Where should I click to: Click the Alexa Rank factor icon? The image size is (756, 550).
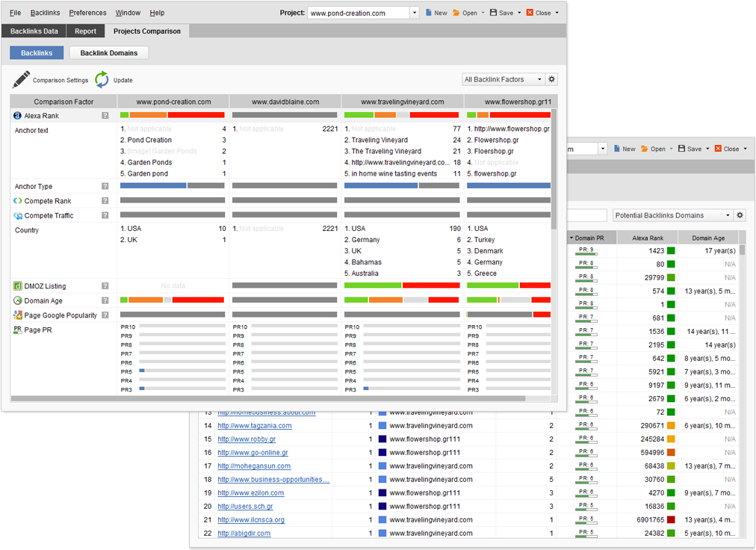(x=17, y=116)
